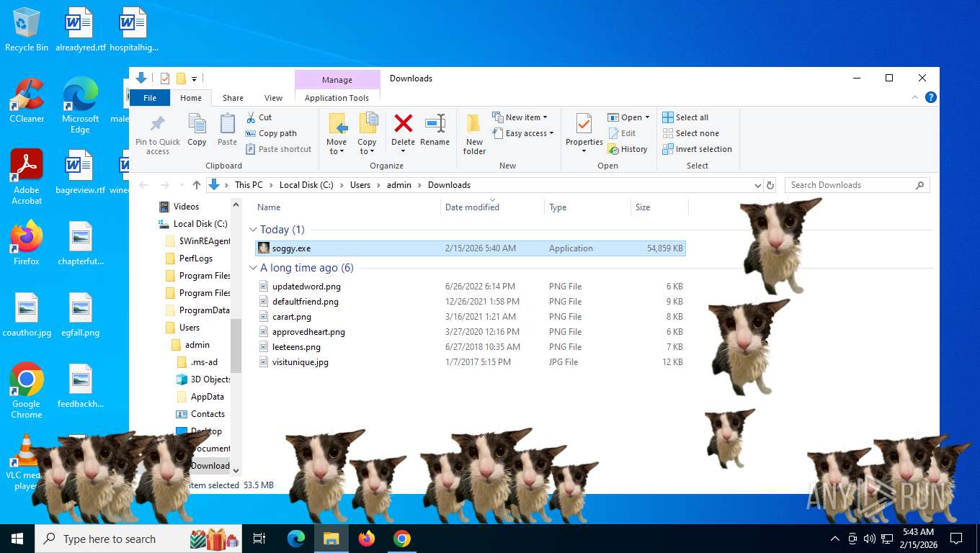Click Chrome icon in taskbar
The height and width of the screenshot is (553, 980).
pos(402,539)
